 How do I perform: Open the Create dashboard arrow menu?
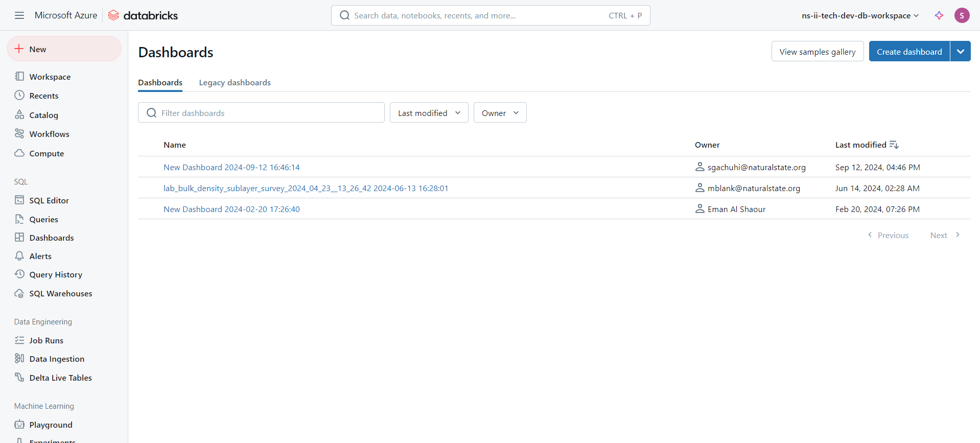coord(961,51)
